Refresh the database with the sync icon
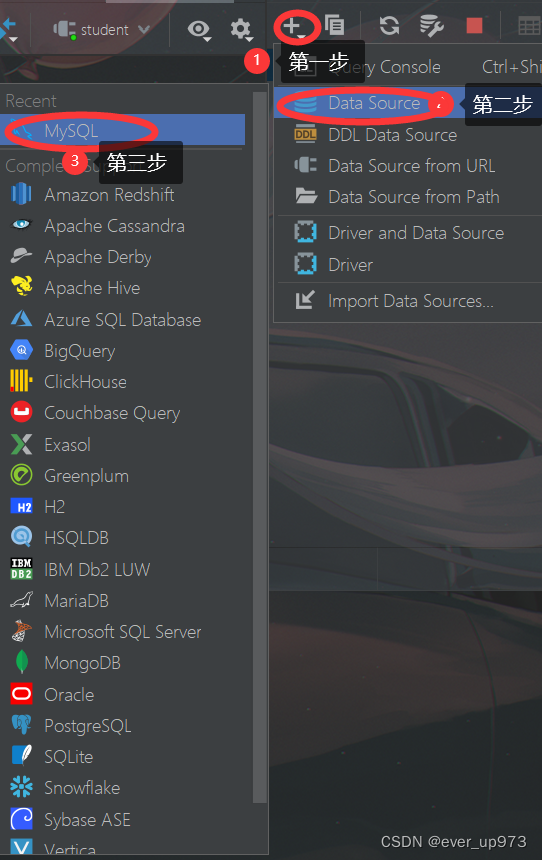 click(389, 25)
